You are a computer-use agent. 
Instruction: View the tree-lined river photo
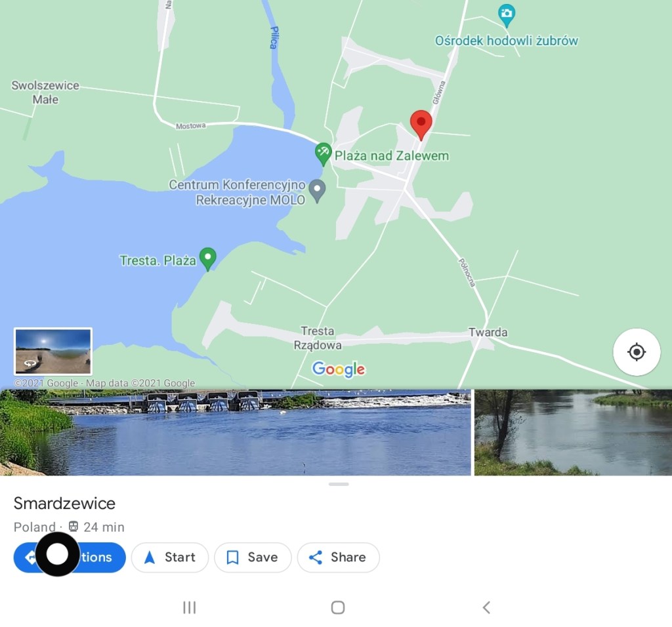click(x=573, y=433)
